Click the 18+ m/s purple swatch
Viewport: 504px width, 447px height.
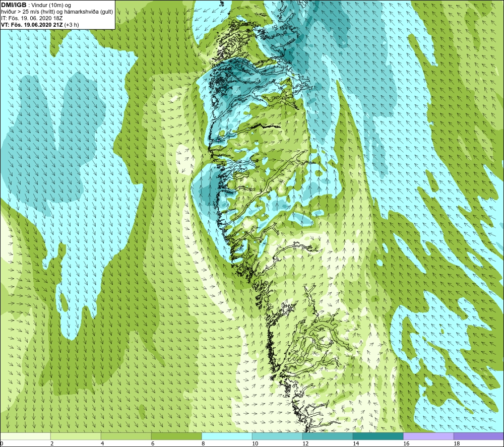click(x=479, y=436)
